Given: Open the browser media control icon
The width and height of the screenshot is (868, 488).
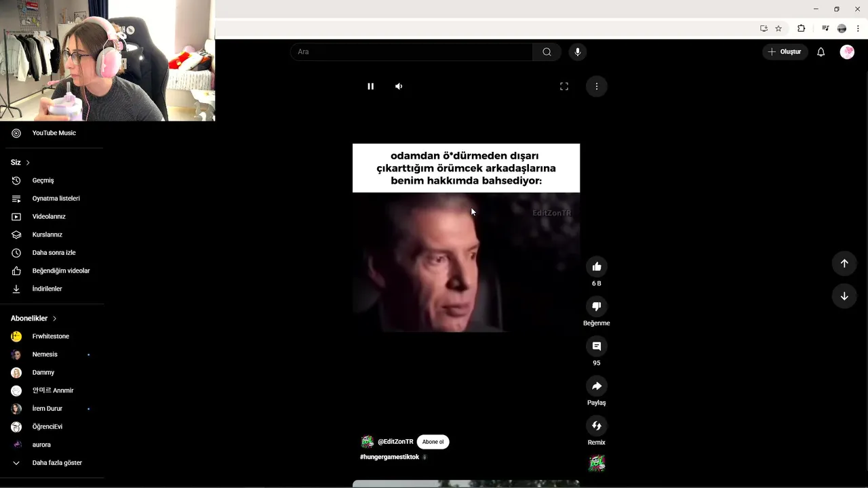Looking at the screenshot, I should [825, 28].
